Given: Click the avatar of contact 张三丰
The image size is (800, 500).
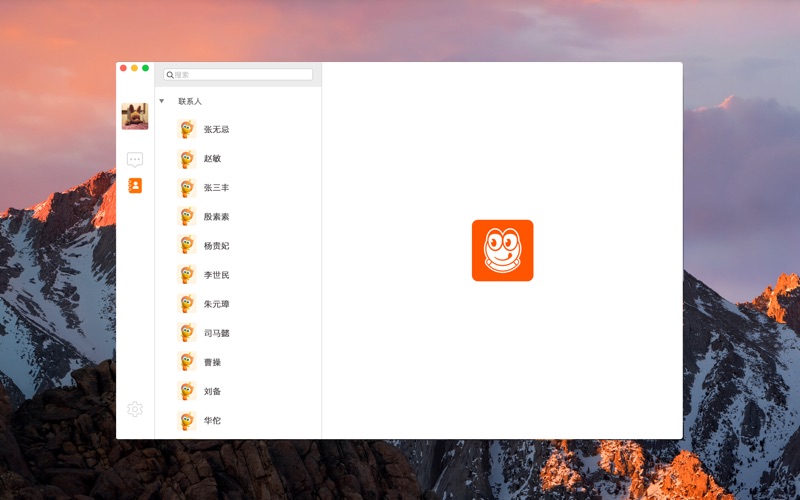Looking at the screenshot, I should point(187,188).
